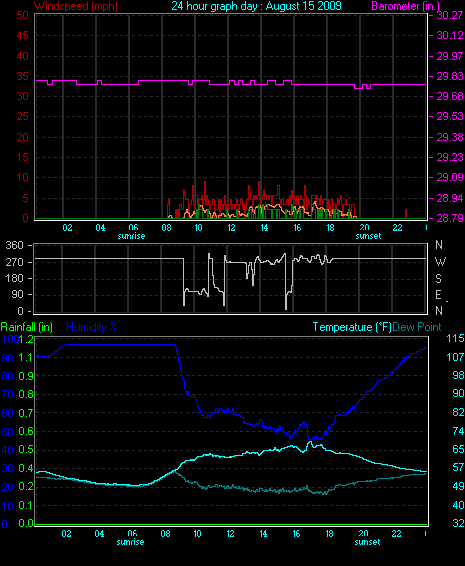
Task: Click the blue humidity axis value 60
Action: (8, 413)
